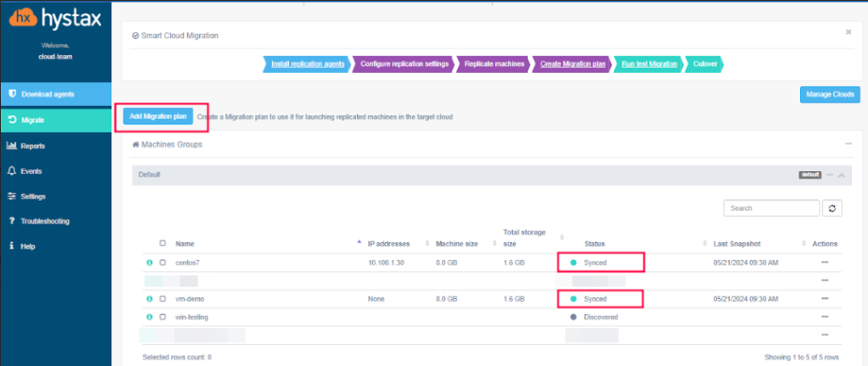The height and width of the screenshot is (366, 868).
Task: Toggle the select-all checkbox in table header
Action: pos(163,243)
